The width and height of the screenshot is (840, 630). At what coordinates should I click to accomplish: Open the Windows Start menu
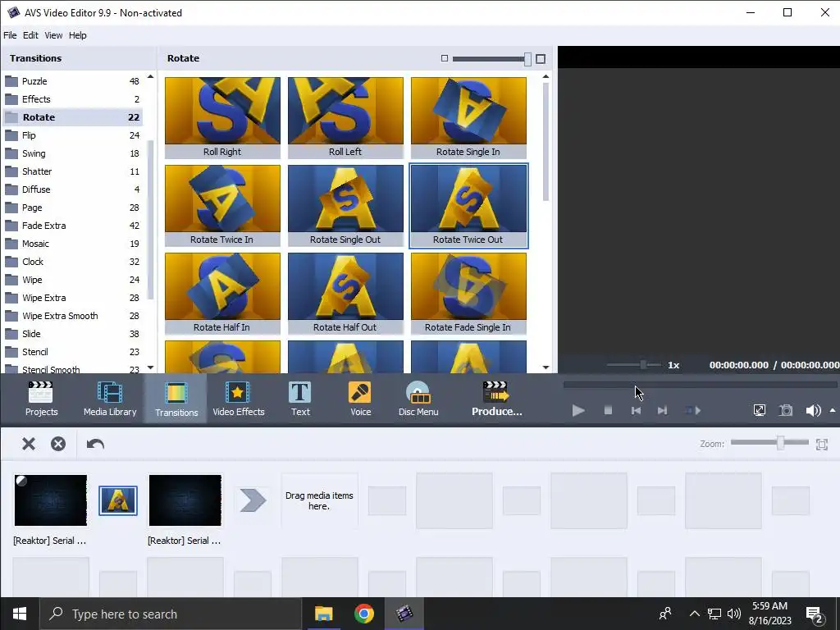(x=20, y=614)
